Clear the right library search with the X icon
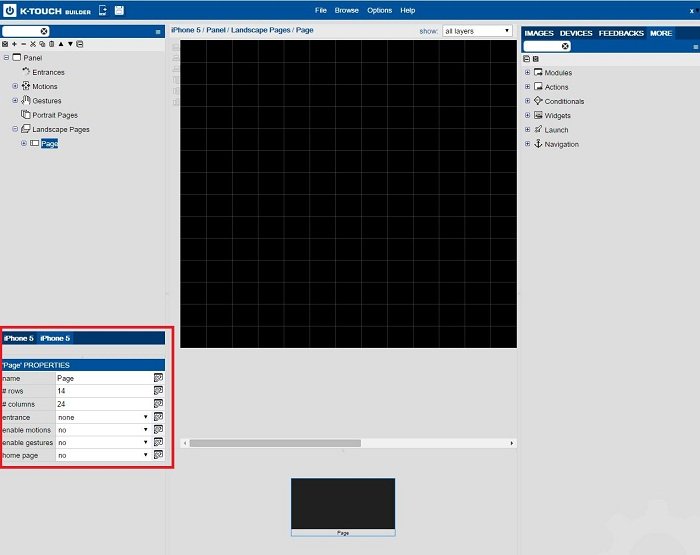 pyautogui.click(x=565, y=46)
